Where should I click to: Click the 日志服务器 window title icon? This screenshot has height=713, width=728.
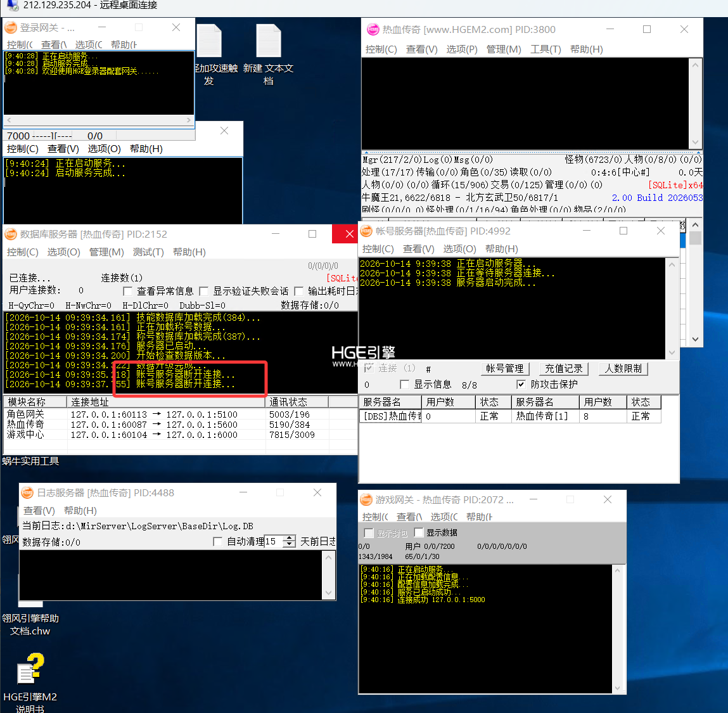(27, 492)
